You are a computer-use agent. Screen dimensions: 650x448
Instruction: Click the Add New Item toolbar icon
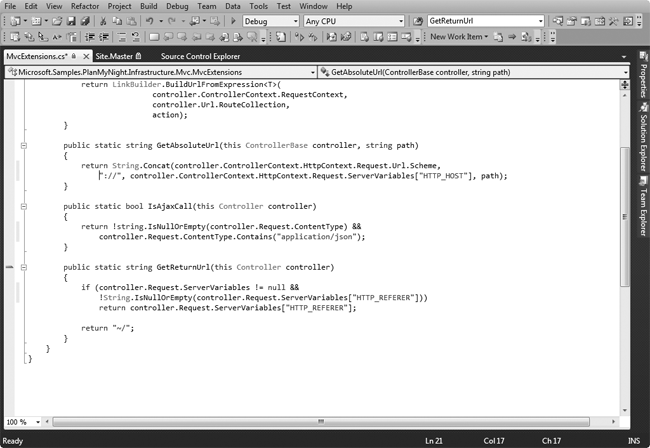tap(36, 21)
